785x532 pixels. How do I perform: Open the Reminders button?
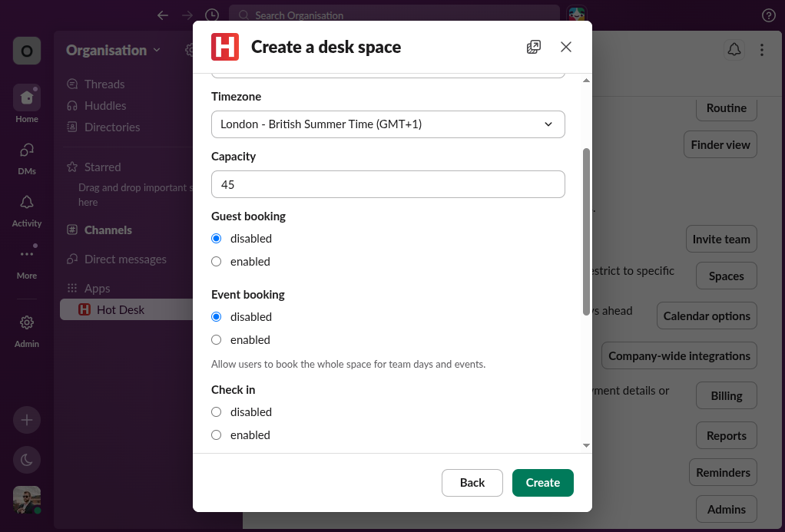click(723, 472)
